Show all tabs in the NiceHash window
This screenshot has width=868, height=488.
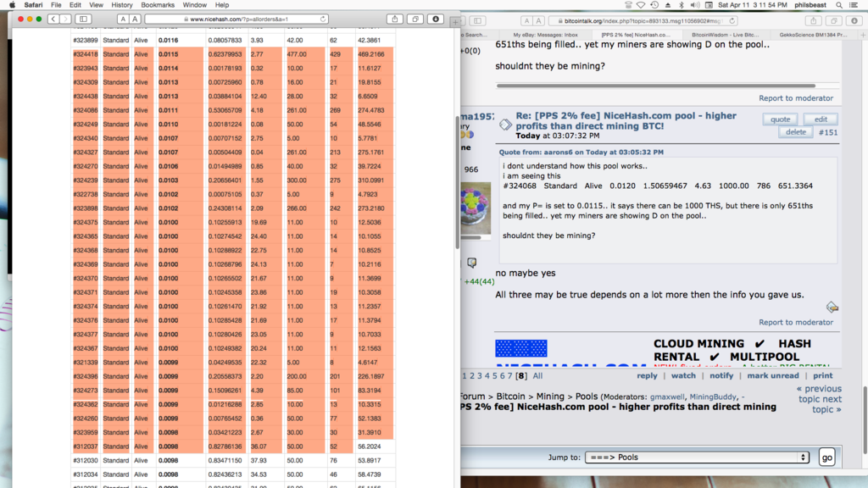coord(415,19)
